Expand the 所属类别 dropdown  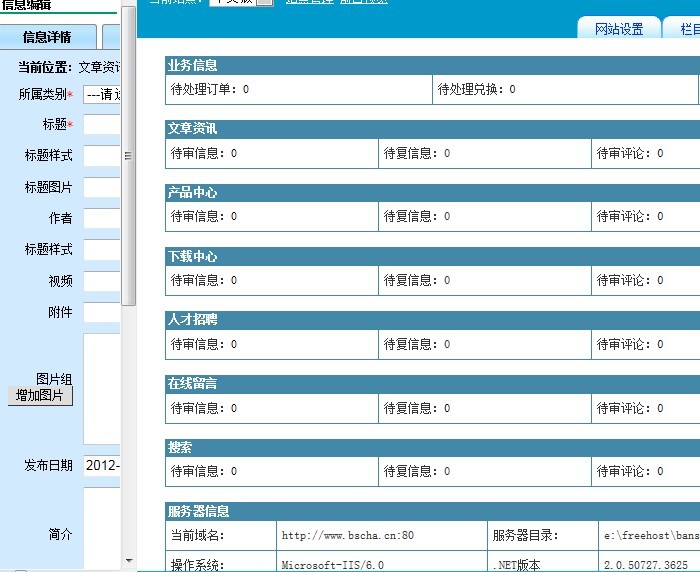point(102,95)
